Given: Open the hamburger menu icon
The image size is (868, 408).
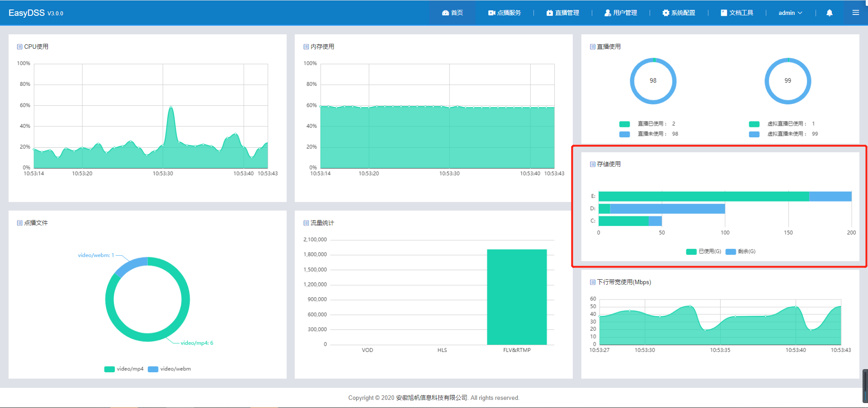Looking at the screenshot, I should tap(856, 13).
